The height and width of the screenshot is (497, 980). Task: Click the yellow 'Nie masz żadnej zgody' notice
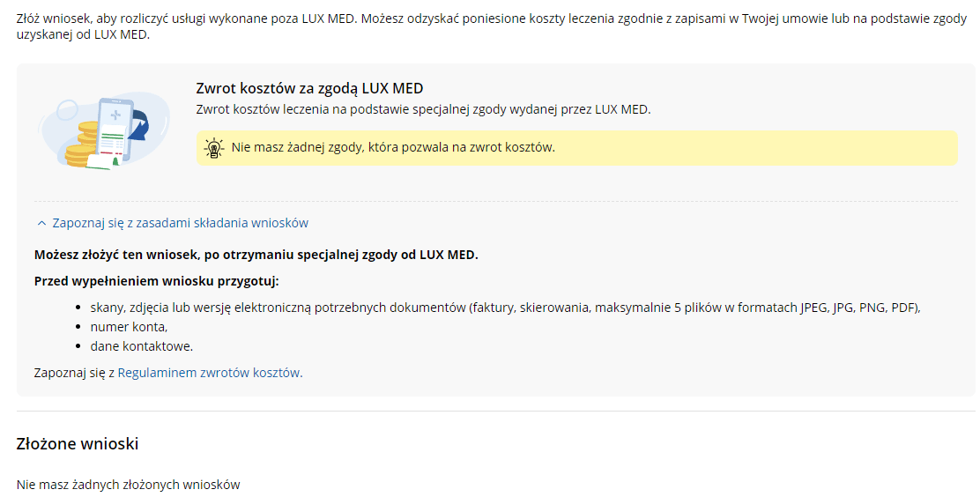tap(576, 148)
